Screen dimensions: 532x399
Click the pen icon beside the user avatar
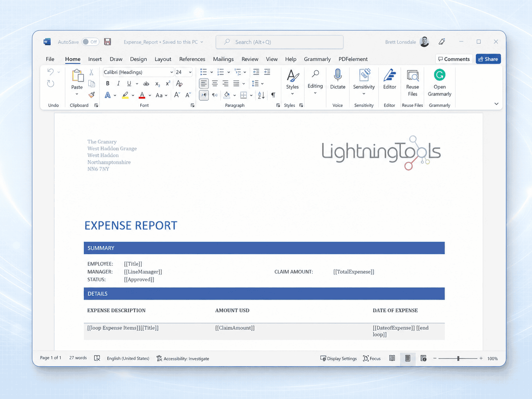point(442,42)
